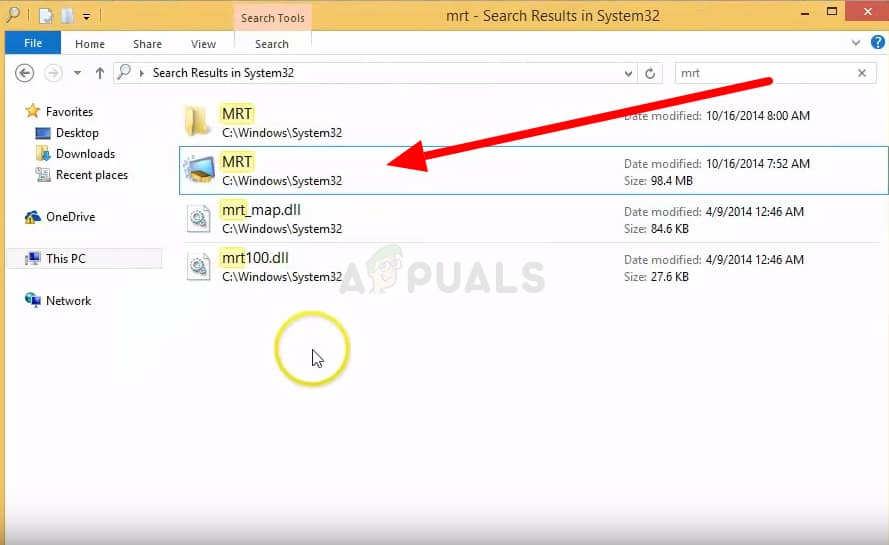Open Windows Help question mark icon
This screenshot has width=889, height=545.
(878, 43)
